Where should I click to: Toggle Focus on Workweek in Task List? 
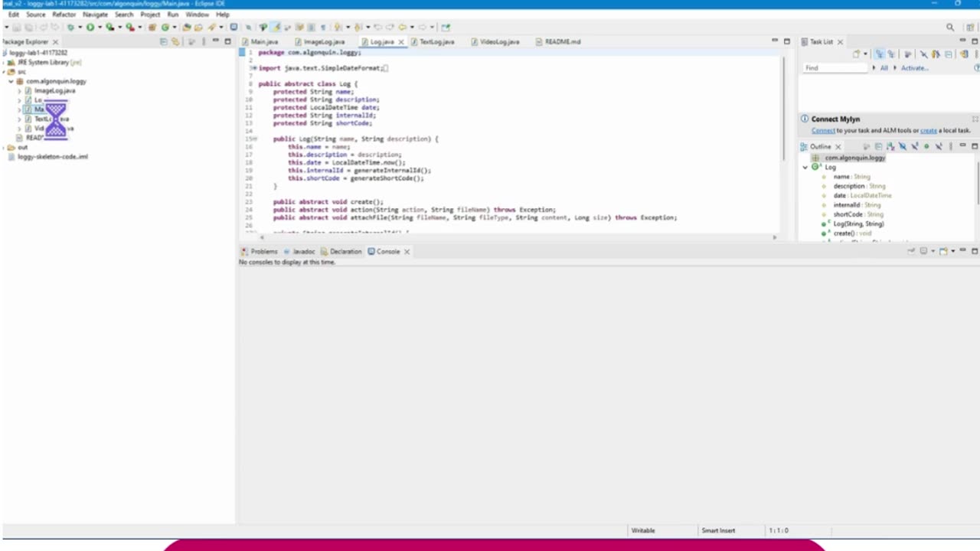point(907,54)
